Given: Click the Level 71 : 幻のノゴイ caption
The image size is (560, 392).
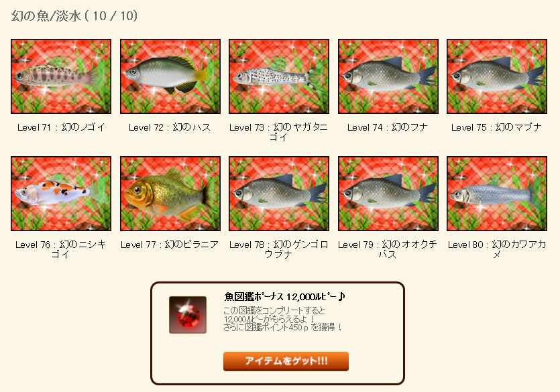Looking at the screenshot, I should coord(61,127).
